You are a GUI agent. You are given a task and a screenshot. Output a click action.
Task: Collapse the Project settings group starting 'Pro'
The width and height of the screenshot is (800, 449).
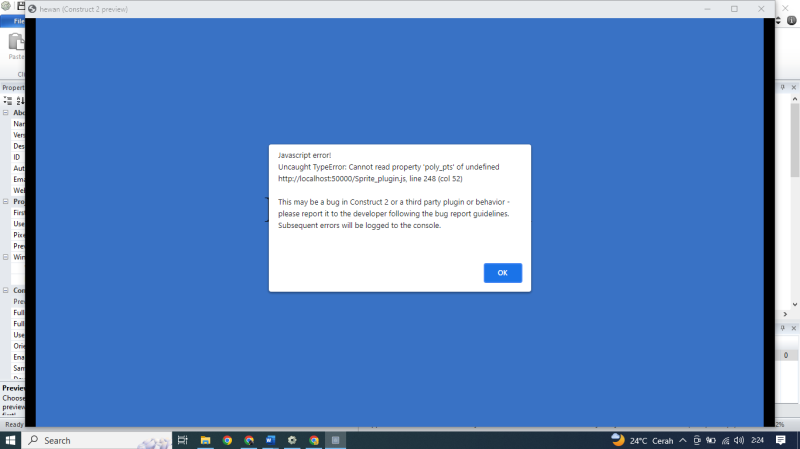[6, 202]
